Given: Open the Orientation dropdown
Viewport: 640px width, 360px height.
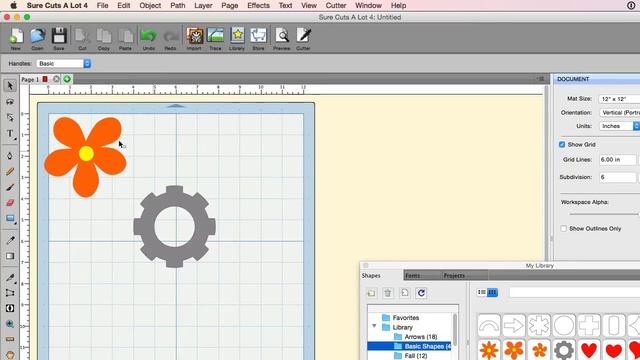Looking at the screenshot, I should tap(619, 113).
